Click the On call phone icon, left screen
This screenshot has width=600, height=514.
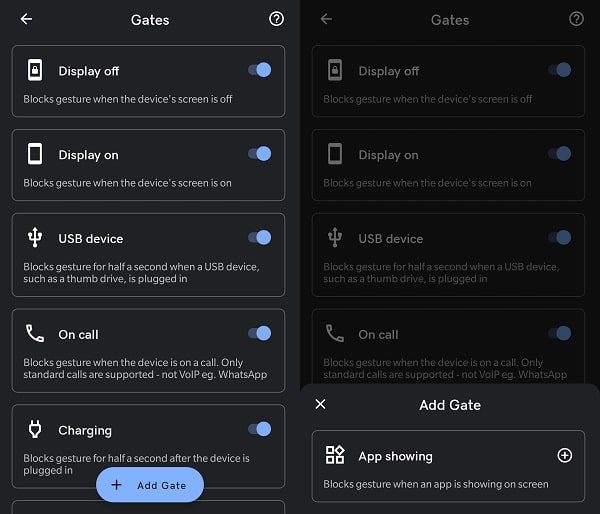tap(35, 333)
